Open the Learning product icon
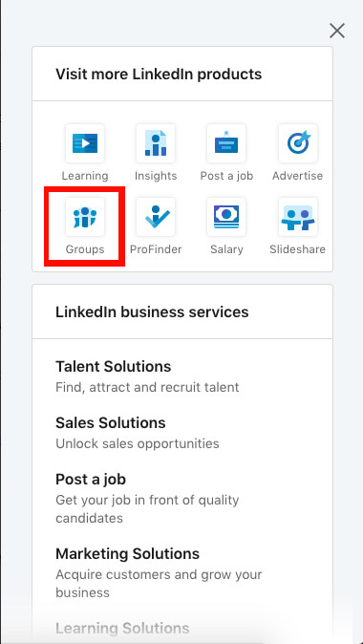Image resolution: width=363 pixels, height=644 pixels. coord(85,143)
